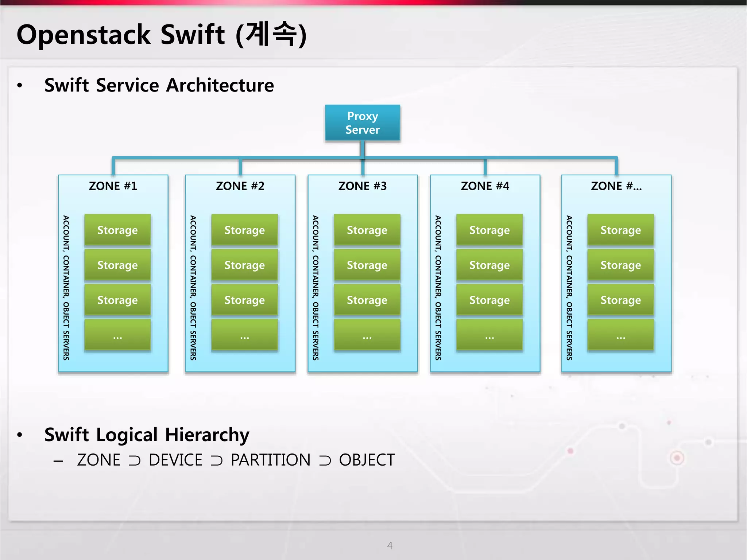Click the ZONE DEVICE PARTITION OBJECT line
Viewport: 747px width, 560px height.
[x=236, y=460]
